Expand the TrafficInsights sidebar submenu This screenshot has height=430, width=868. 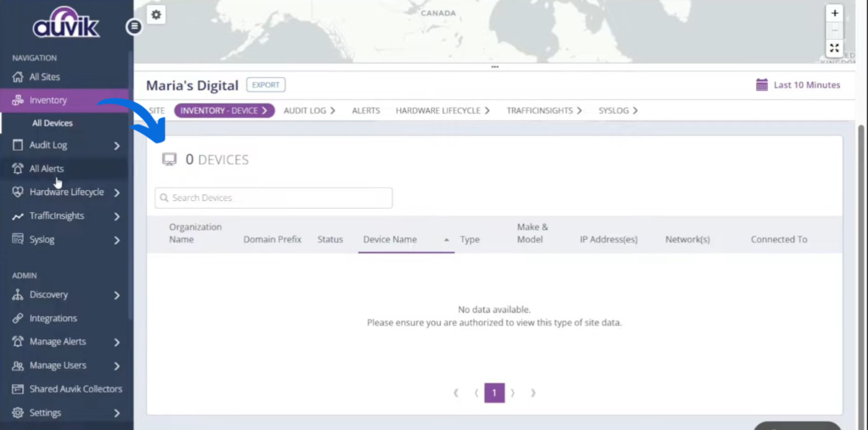(117, 216)
